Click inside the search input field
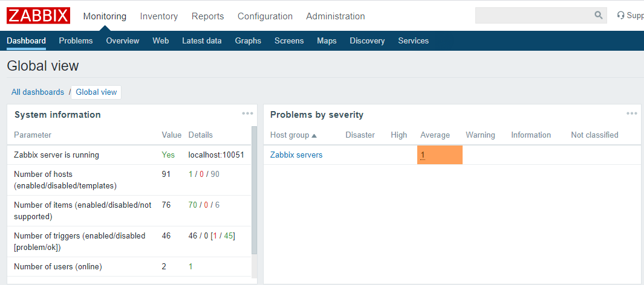This screenshot has height=285, width=644. (532, 16)
